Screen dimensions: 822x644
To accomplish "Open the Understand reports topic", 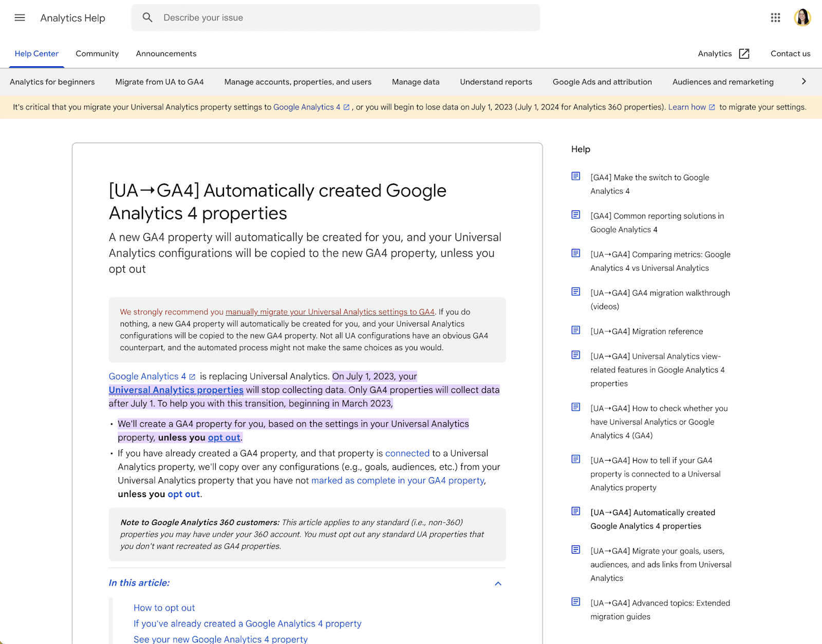I will [496, 82].
